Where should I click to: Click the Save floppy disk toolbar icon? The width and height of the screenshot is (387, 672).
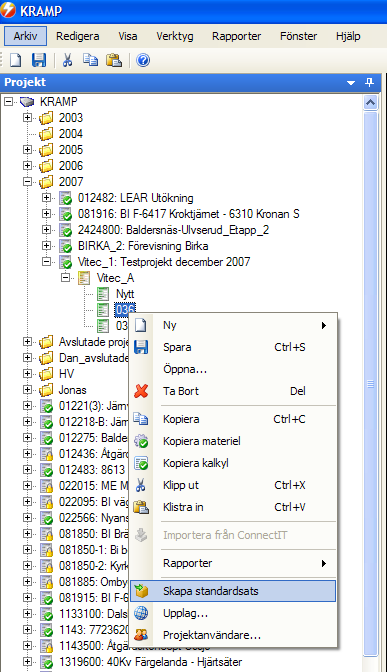click(39, 60)
